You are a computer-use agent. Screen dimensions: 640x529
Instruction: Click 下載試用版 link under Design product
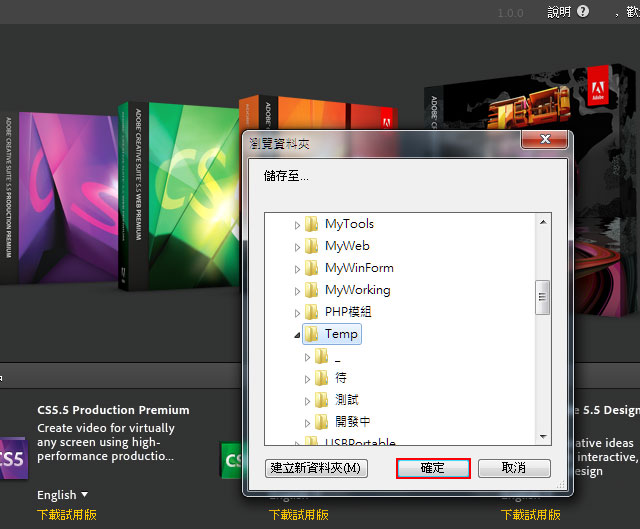531,515
